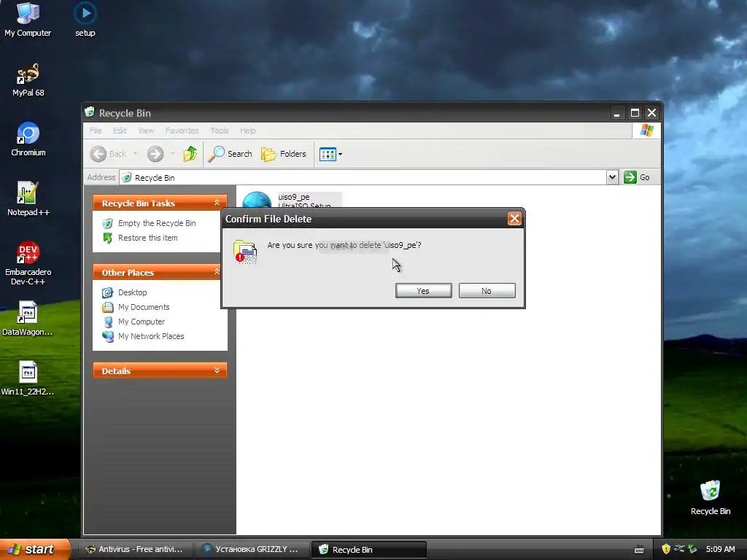Go to My Documents in Other Places

144,307
